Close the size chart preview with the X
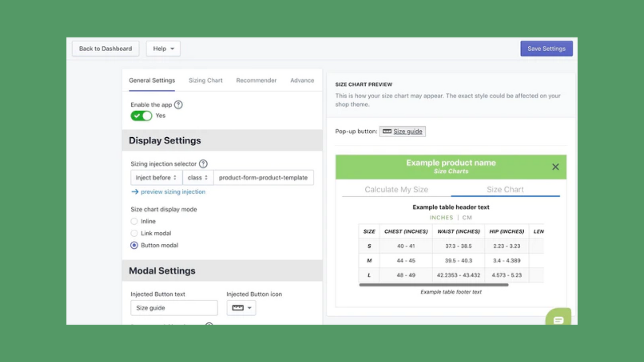Screen dimensions: 644x362 (555, 167)
